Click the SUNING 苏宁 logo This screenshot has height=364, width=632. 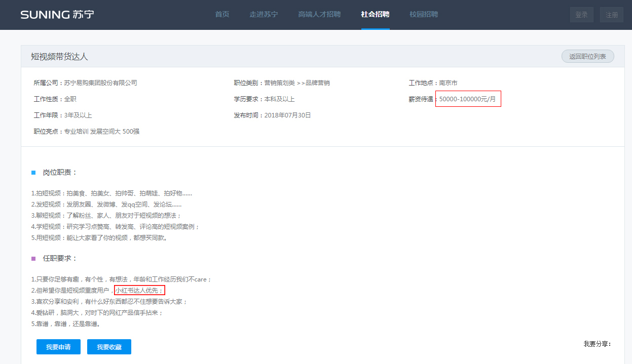point(58,15)
